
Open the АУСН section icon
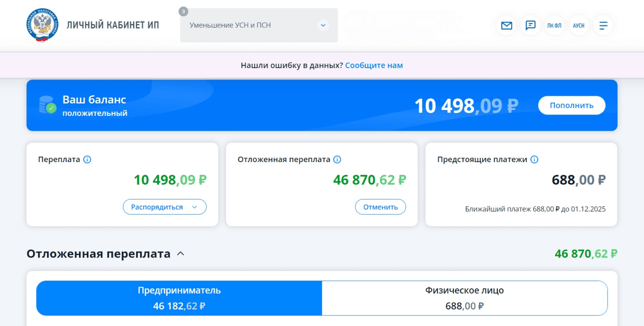point(579,25)
